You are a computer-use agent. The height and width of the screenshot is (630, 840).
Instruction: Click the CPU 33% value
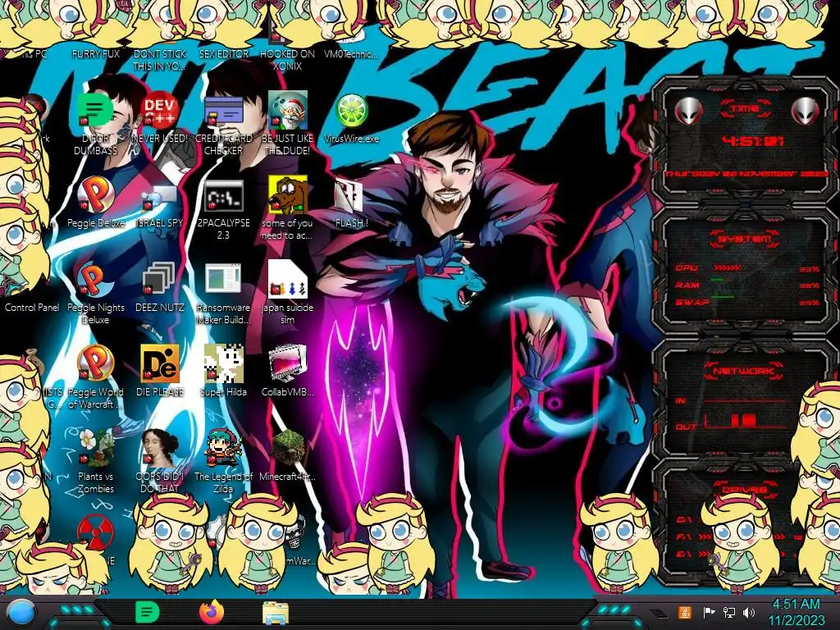(809, 269)
